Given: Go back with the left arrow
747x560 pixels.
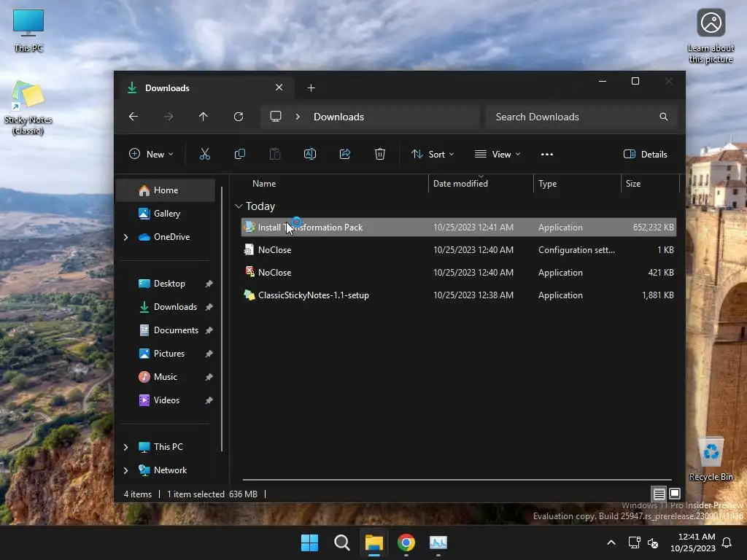Looking at the screenshot, I should pos(133,117).
